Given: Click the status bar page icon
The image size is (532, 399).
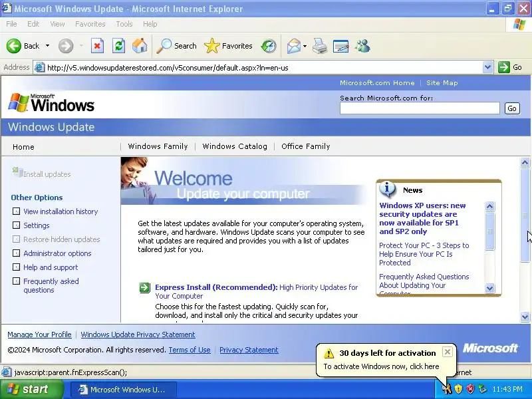Looking at the screenshot, I should point(6,372).
